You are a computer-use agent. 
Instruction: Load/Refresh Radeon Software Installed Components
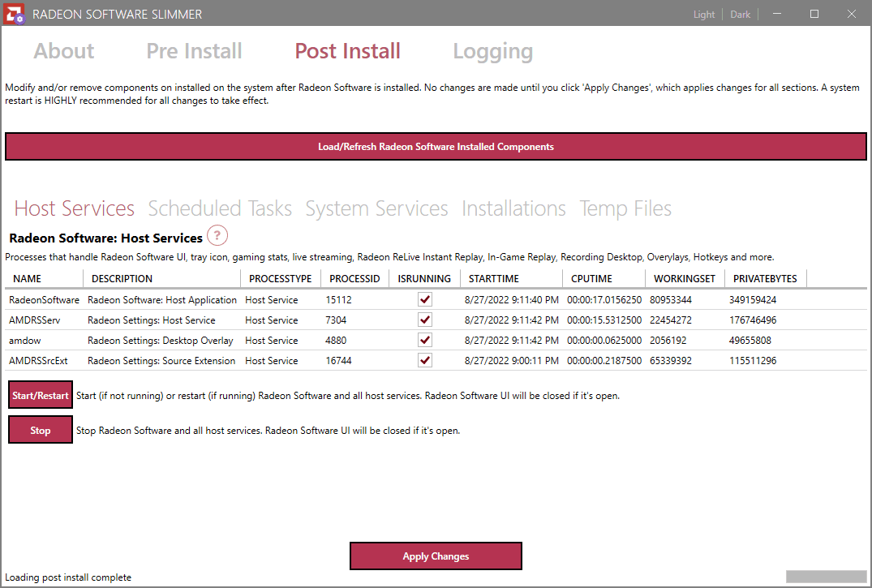[x=436, y=146]
